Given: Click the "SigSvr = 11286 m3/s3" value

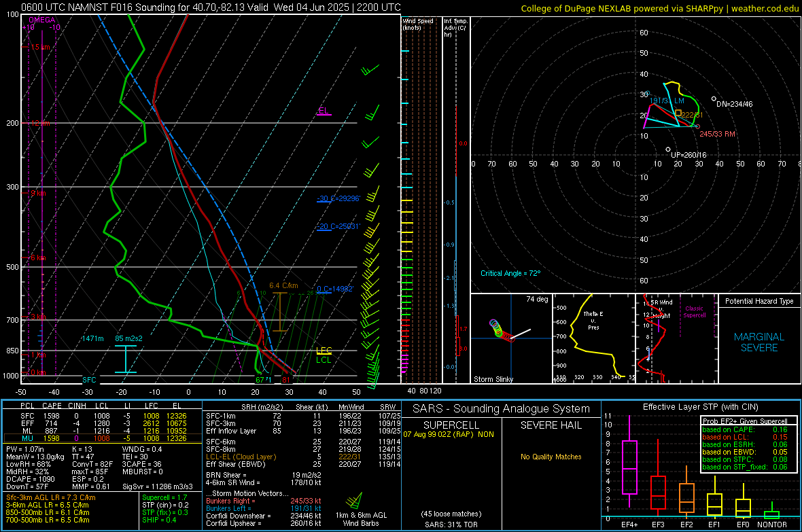Looking at the screenshot, I should (x=158, y=486).
